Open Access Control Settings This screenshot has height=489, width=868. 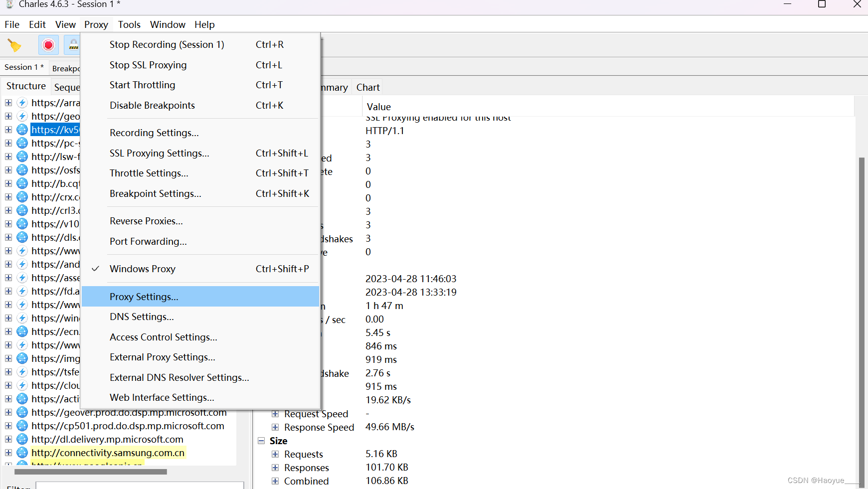click(x=200, y=337)
